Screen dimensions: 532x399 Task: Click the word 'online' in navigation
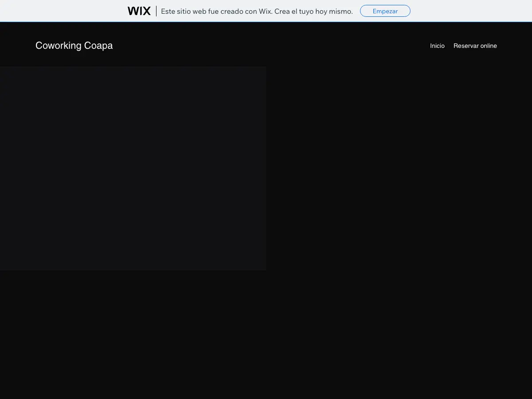[x=487, y=46]
